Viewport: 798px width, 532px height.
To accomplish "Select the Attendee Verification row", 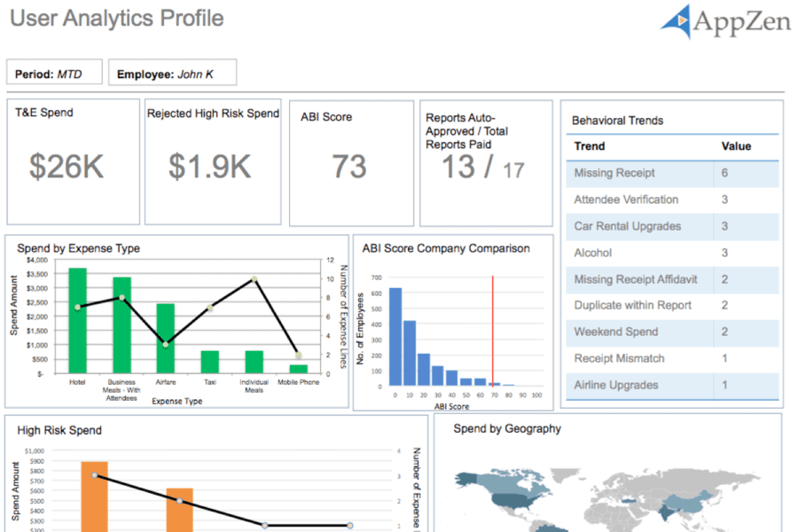I will pos(672,199).
